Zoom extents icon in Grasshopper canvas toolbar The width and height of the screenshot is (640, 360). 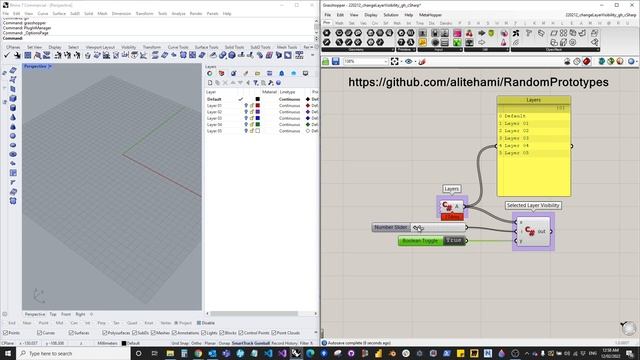tap(395, 62)
